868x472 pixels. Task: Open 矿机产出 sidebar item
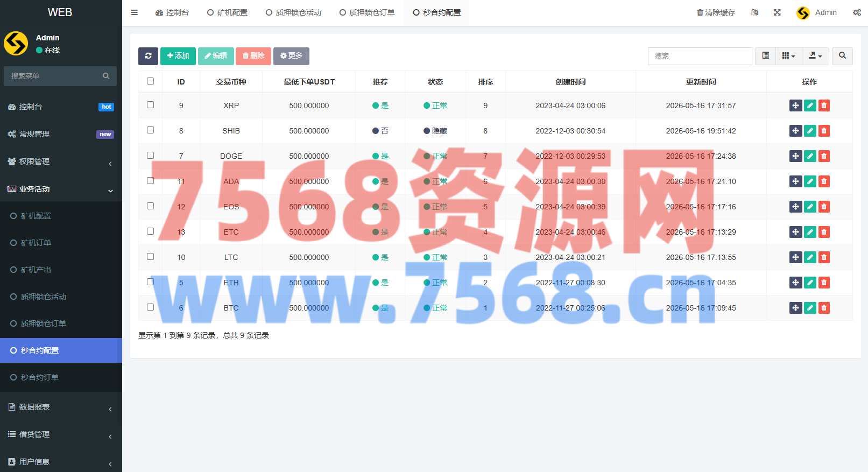(x=61, y=270)
